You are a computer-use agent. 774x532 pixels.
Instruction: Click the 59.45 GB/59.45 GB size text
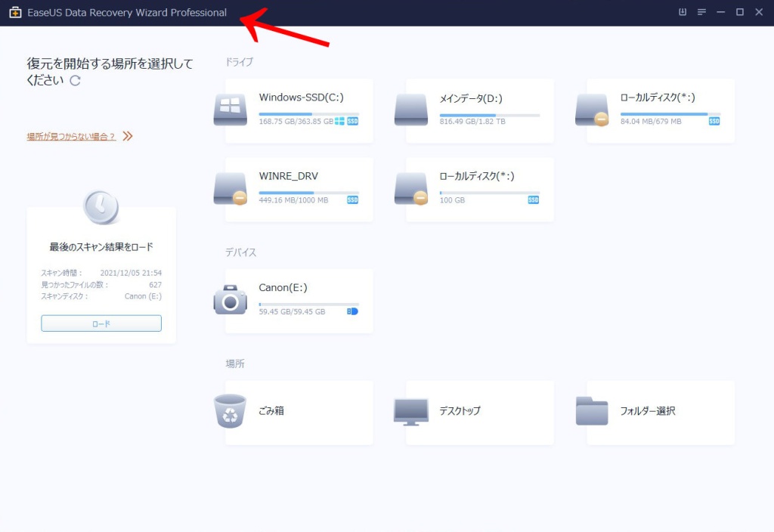point(292,311)
